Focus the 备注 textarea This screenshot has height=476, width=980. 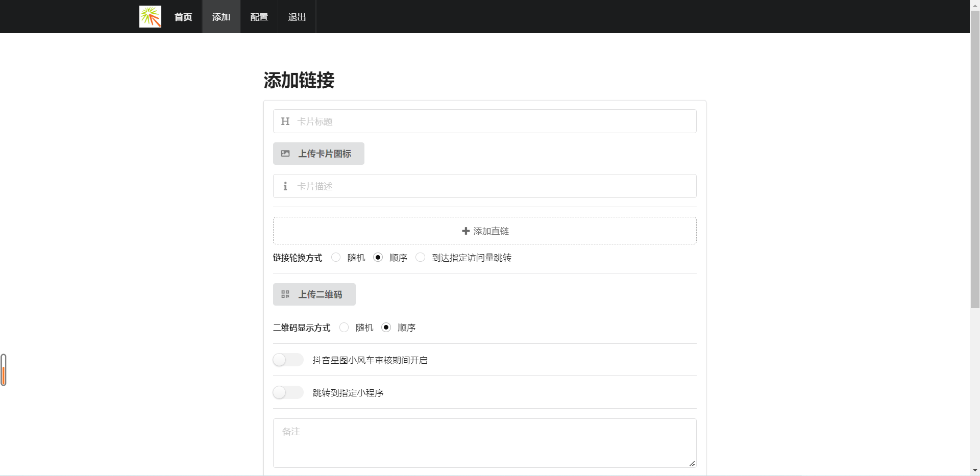tap(484, 443)
